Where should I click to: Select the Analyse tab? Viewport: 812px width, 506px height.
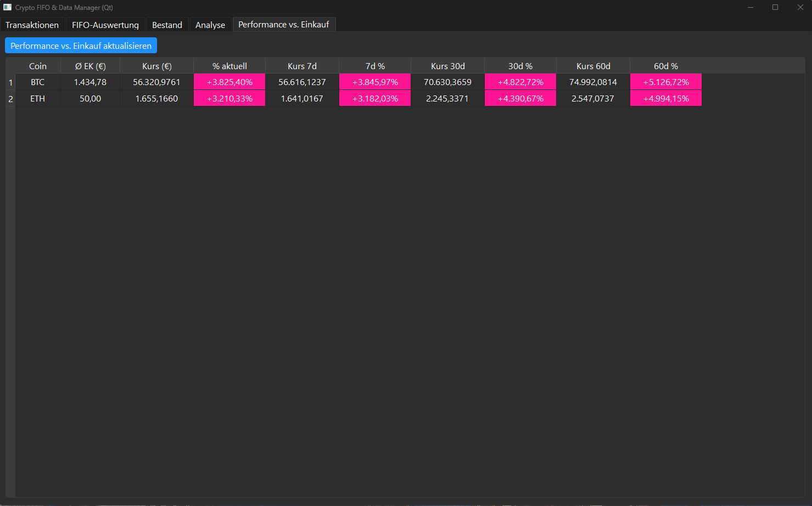coord(210,25)
